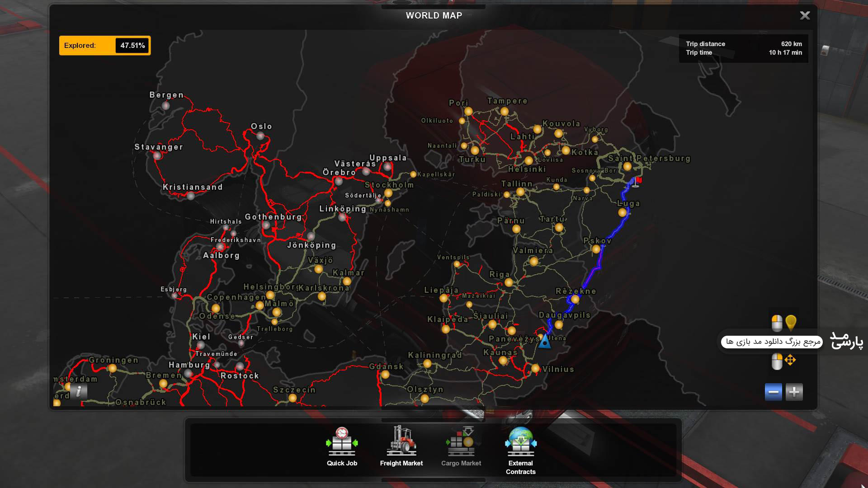868x488 pixels.
Task: Select the Stavanger city marker
Action: tap(157, 156)
